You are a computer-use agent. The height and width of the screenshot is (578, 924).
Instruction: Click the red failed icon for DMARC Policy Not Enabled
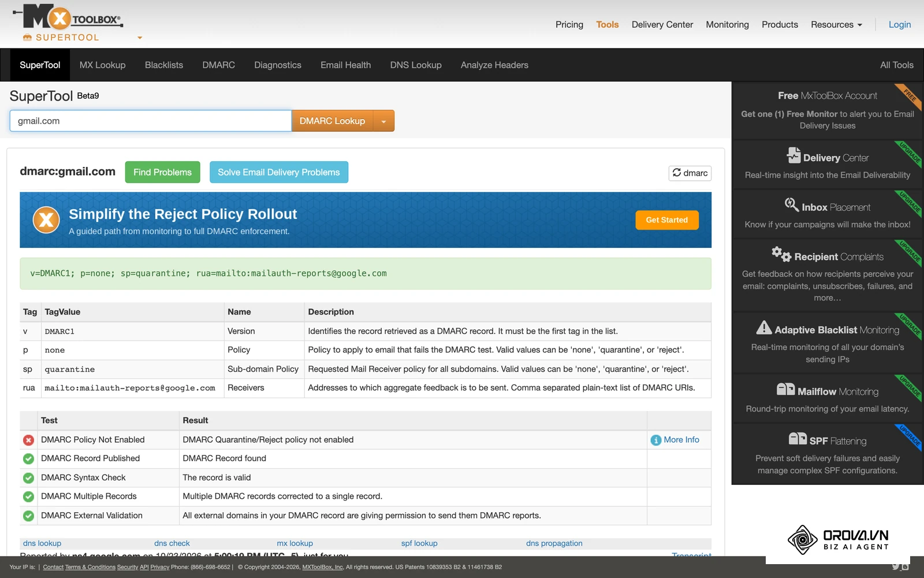click(28, 440)
